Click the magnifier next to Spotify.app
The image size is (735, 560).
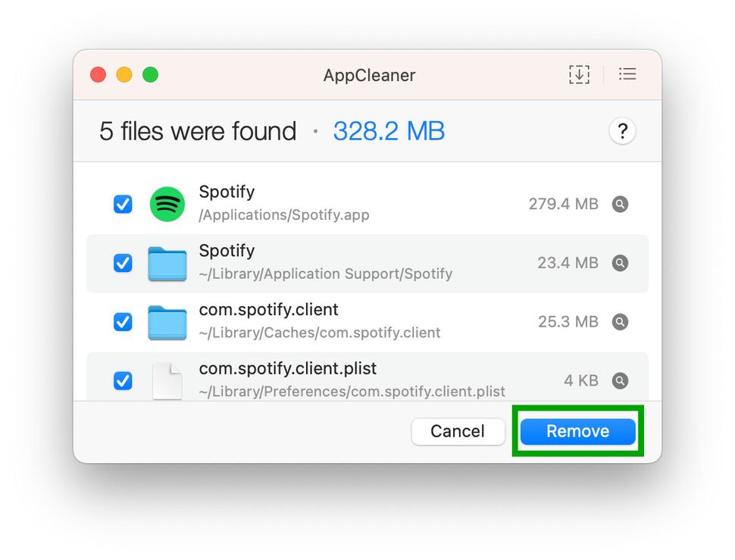(620, 204)
